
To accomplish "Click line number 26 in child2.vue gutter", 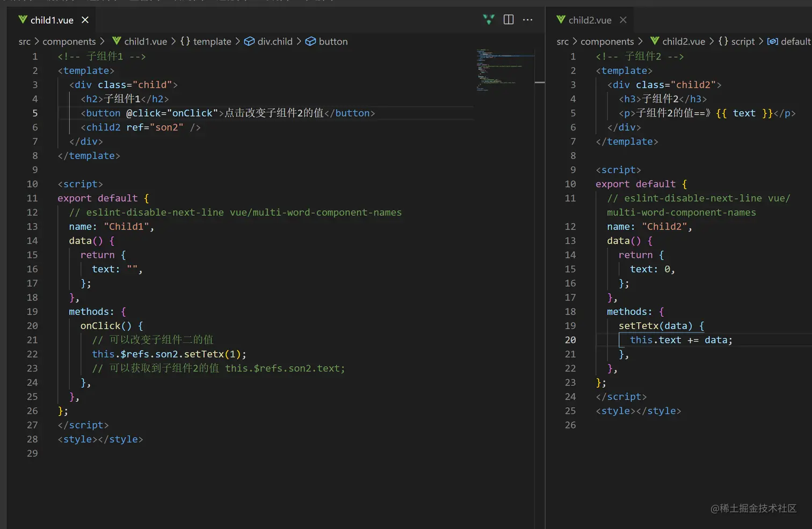I will (570, 425).
